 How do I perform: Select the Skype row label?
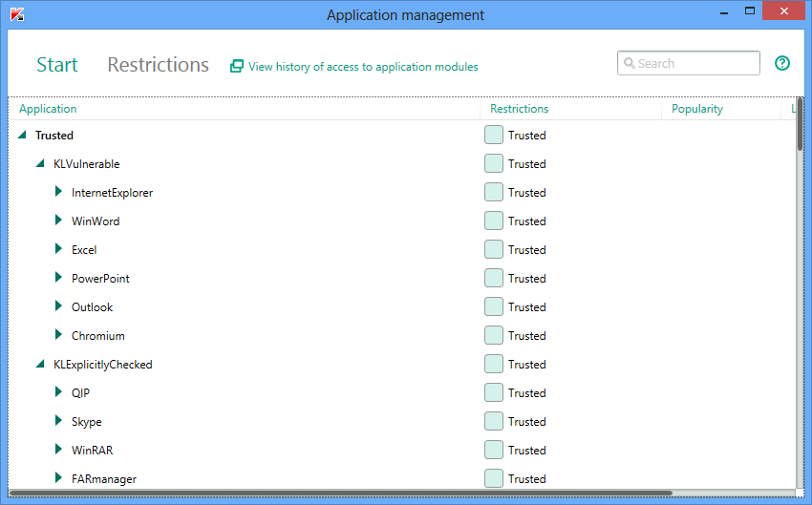87,422
